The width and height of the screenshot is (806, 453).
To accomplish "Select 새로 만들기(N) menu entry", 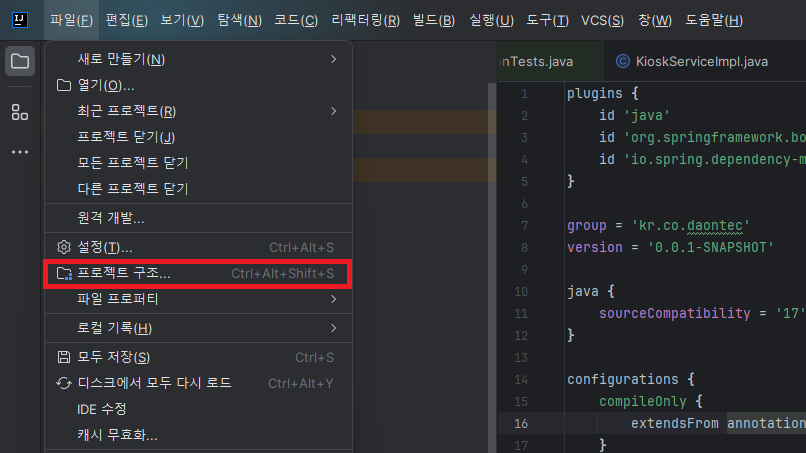I will point(198,59).
